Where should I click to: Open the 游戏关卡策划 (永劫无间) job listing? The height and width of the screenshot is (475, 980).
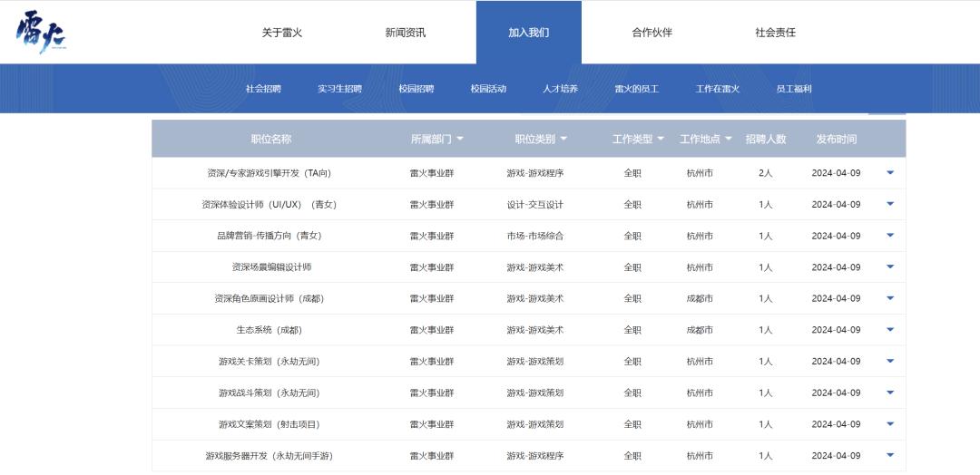click(x=269, y=361)
